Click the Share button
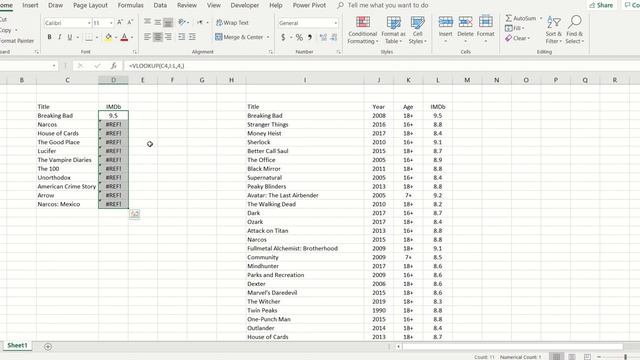Screen dimensions: 640x360 pos(601,5)
